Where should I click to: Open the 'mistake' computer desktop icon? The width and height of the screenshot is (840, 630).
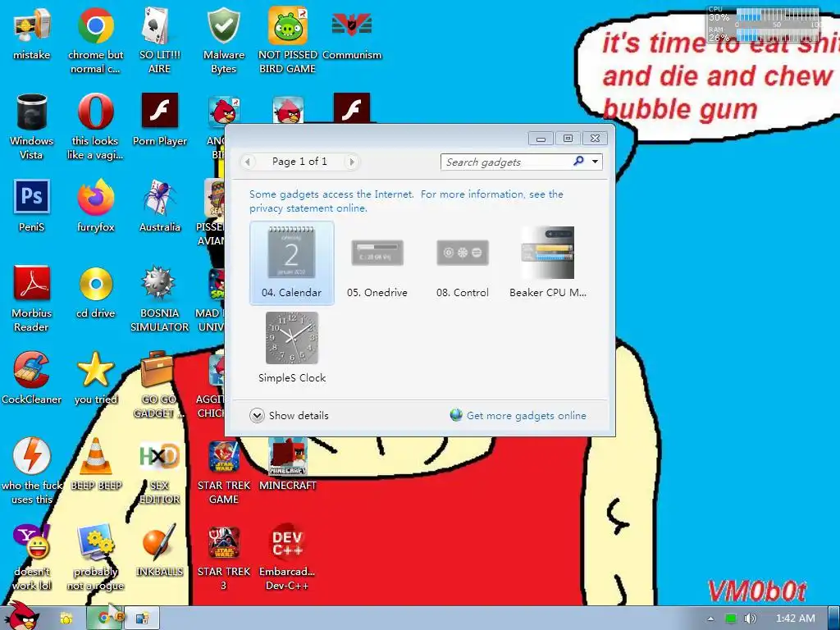point(32,34)
